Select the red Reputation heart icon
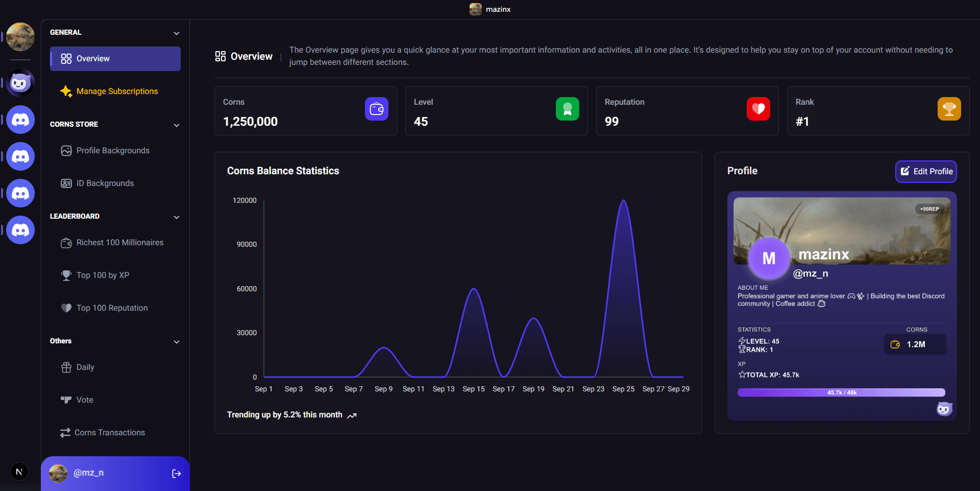 [758, 109]
